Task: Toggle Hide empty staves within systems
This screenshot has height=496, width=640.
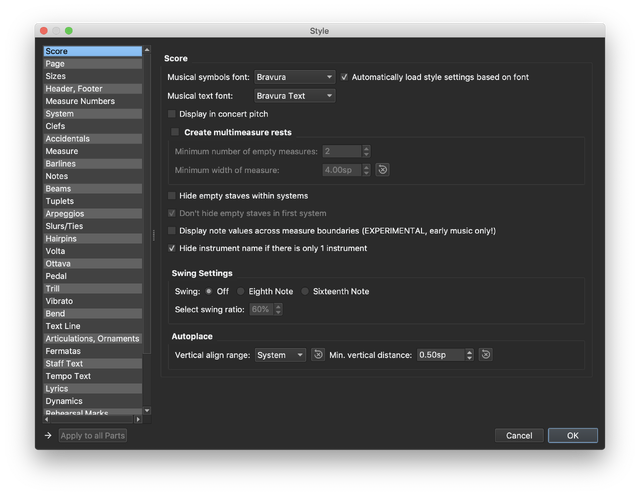Action: pyautogui.click(x=172, y=196)
